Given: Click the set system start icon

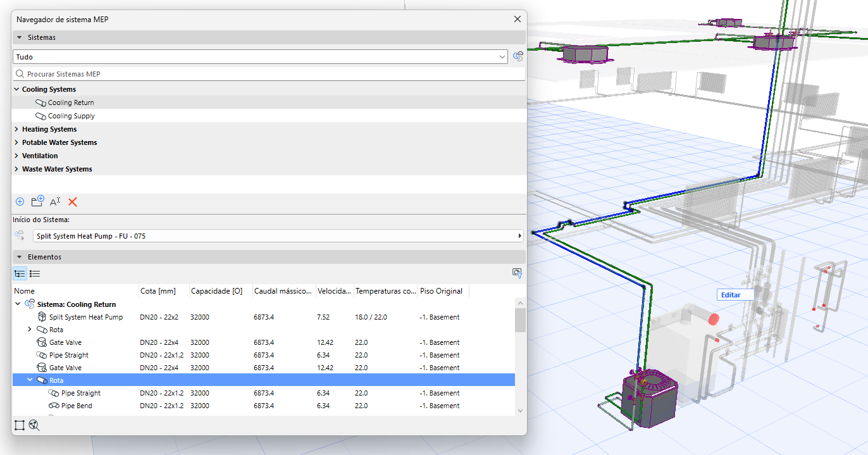Looking at the screenshot, I should click(20, 236).
